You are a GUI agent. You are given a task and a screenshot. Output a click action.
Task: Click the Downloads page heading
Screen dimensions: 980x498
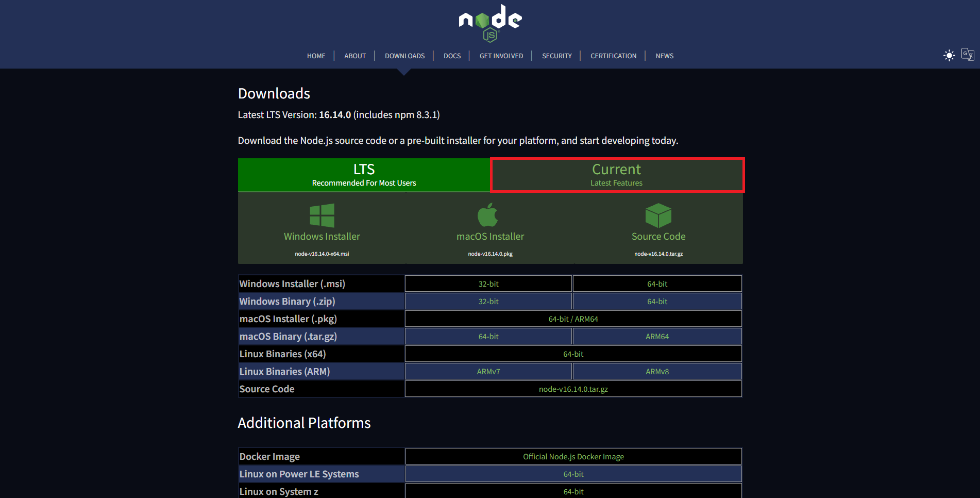pos(274,93)
